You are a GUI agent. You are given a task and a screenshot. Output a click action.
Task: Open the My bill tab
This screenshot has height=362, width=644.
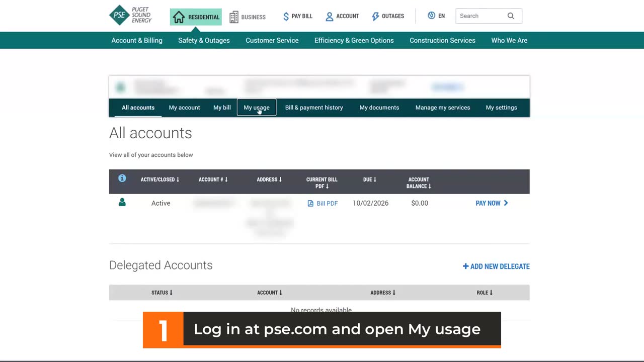point(222,108)
